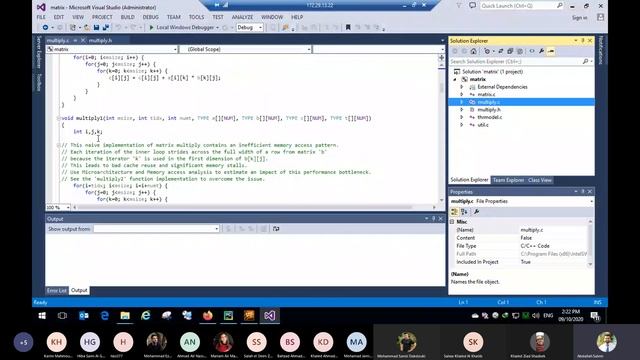Expand the util.c tree node
Screen dimensions: 640x360
[x=462, y=125]
